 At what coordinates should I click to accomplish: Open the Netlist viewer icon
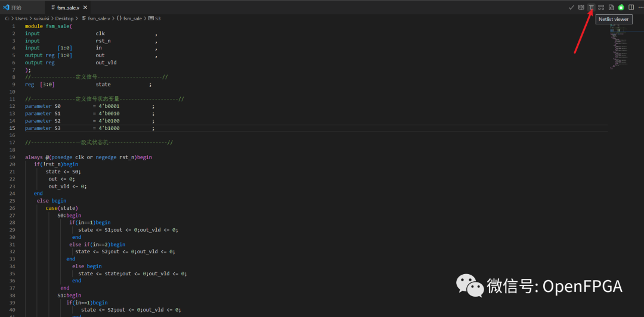point(591,7)
